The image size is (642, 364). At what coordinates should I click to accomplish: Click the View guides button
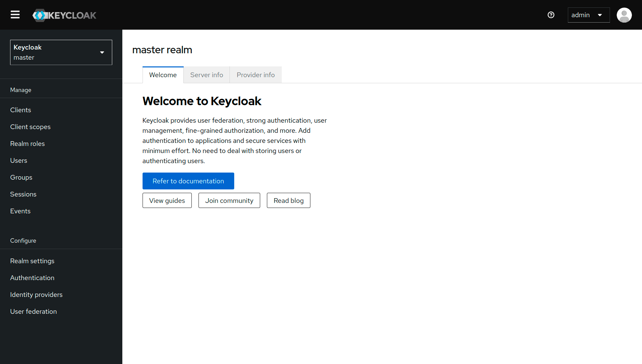click(x=167, y=201)
